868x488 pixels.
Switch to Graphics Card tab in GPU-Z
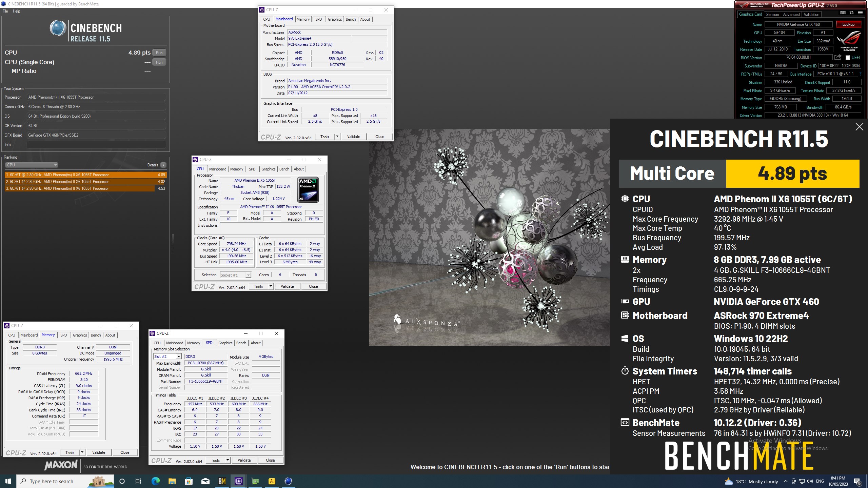pos(750,14)
